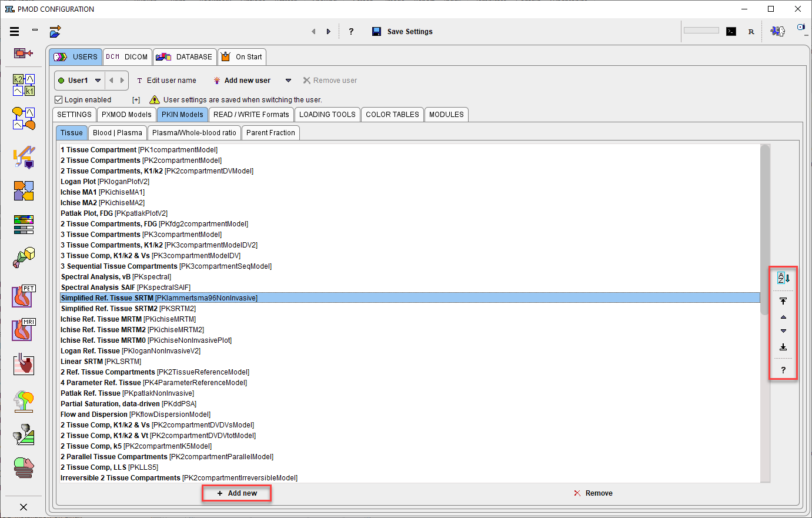The height and width of the screenshot is (518, 812).
Task: Launch the pixel-wise modeling tool icon
Action: coord(24,118)
